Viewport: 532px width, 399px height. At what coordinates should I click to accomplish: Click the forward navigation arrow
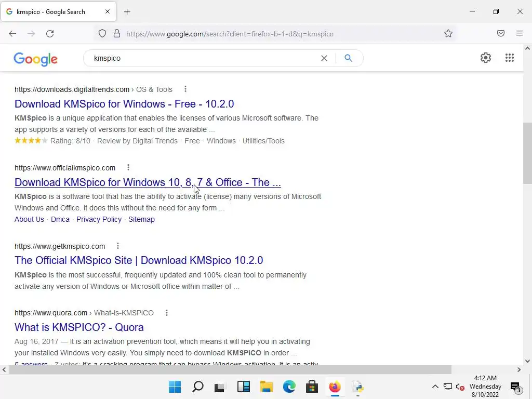(x=31, y=34)
